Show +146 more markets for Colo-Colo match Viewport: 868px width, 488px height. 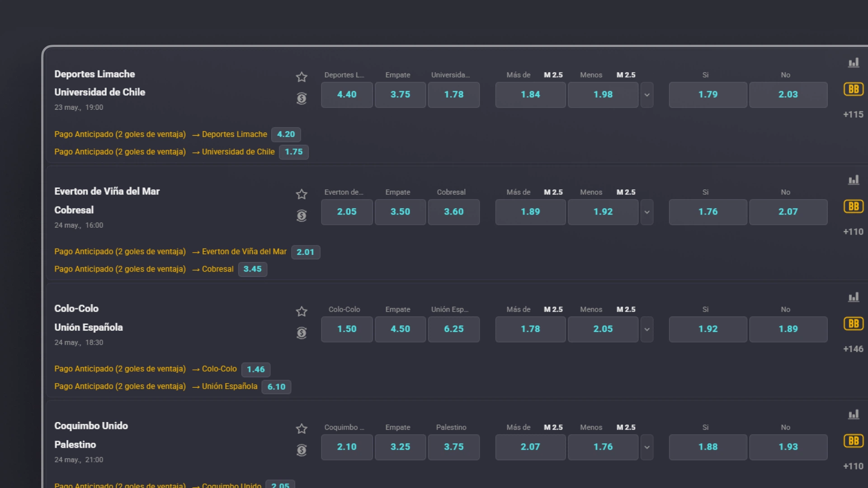point(853,349)
